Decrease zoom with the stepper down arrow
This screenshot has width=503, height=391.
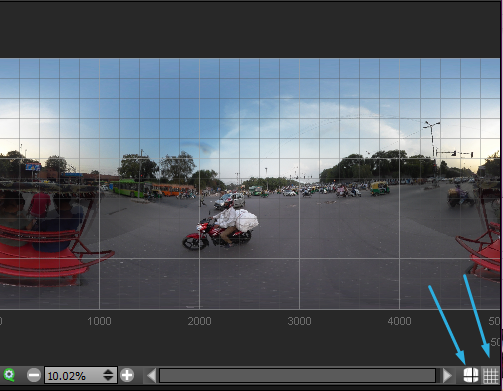coord(108,379)
